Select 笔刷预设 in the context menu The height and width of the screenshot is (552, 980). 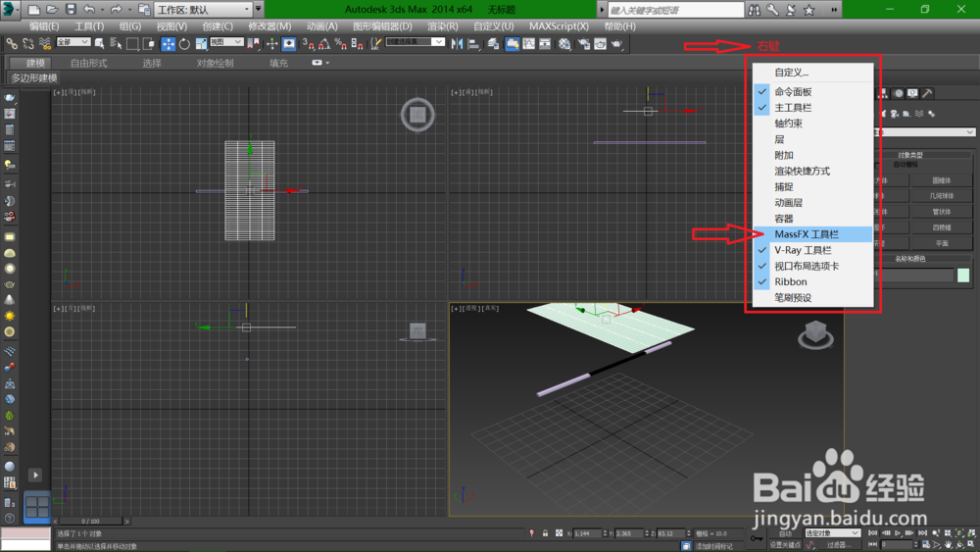812,297
